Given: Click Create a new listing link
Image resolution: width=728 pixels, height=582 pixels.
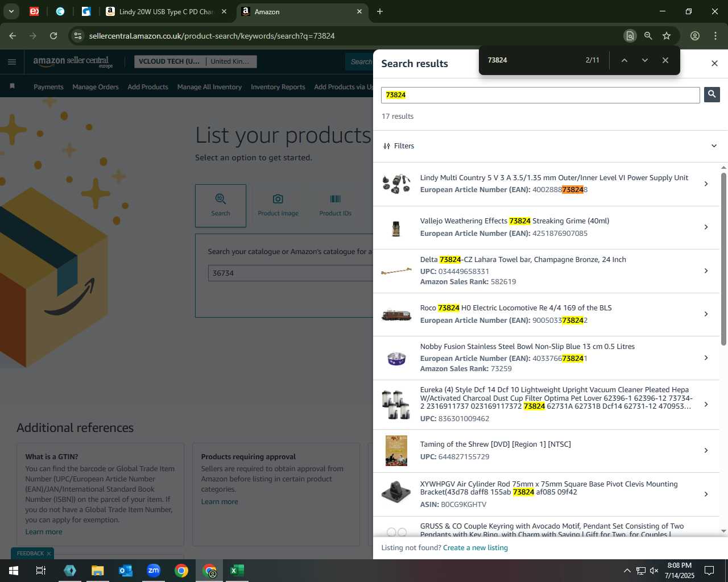Looking at the screenshot, I should point(475,548).
